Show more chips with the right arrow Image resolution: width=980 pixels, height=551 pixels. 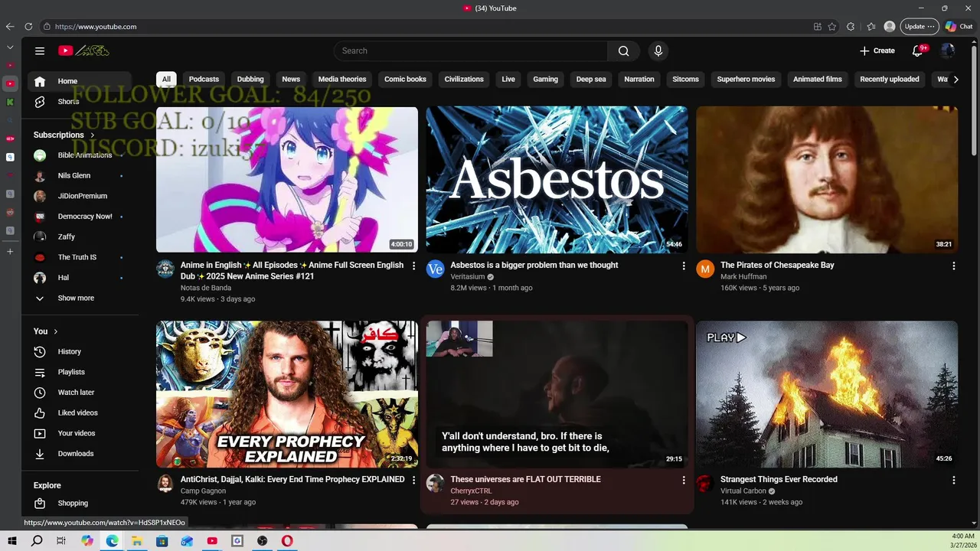[x=955, y=80]
